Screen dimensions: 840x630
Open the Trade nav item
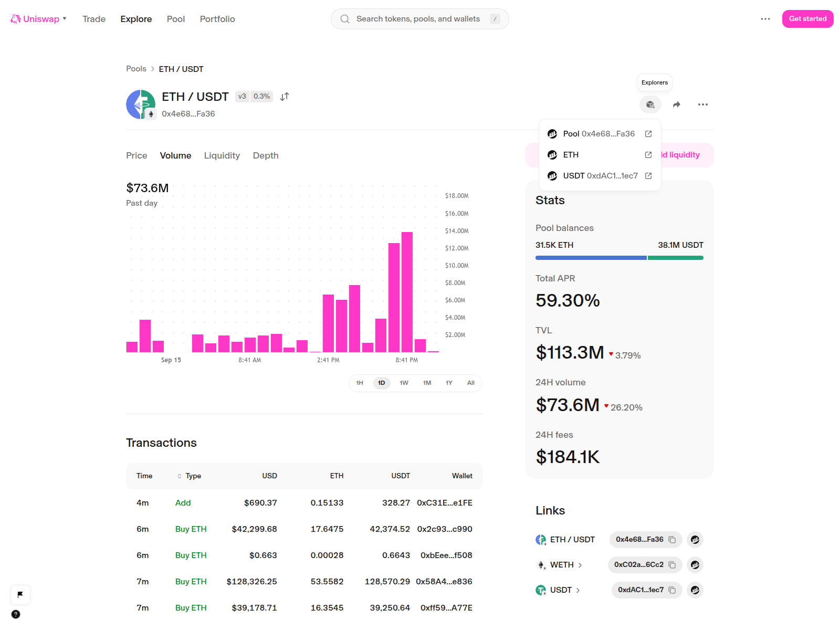(94, 19)
